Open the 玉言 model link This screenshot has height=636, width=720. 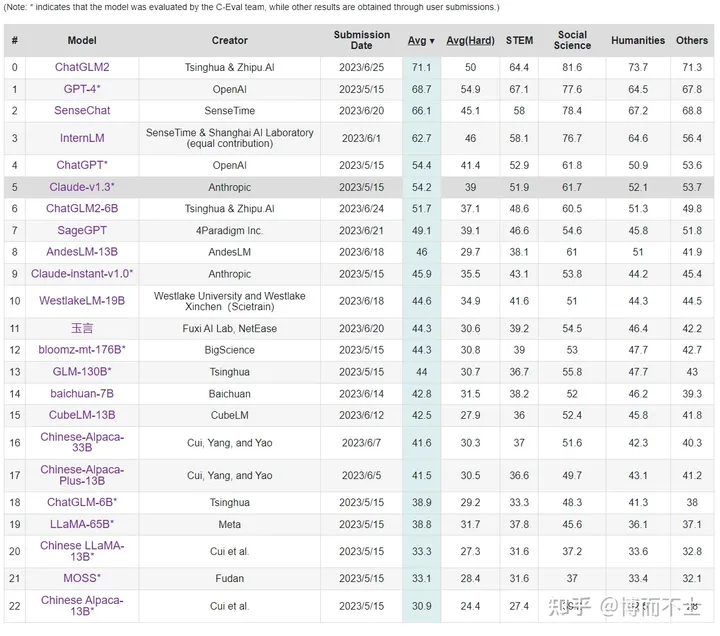pos(82,328)
